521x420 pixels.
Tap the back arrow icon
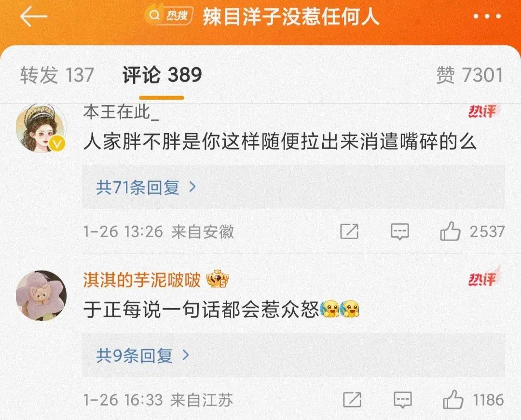(x=33, y=16)
